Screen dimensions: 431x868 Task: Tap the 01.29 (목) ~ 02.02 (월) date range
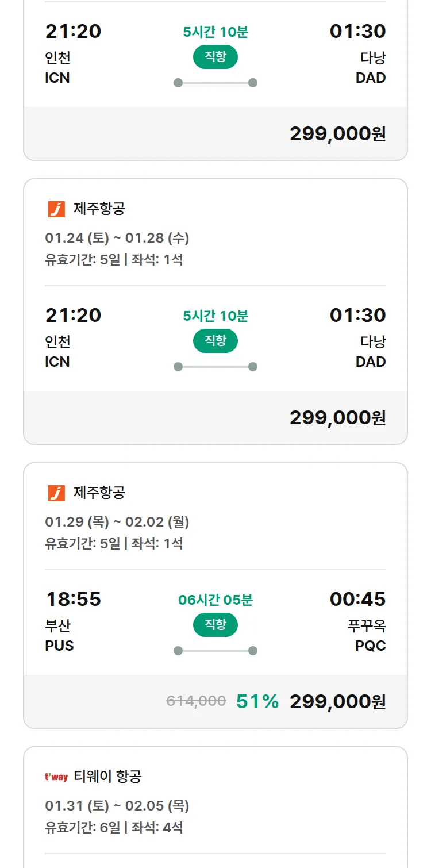[x=117, y=522]
